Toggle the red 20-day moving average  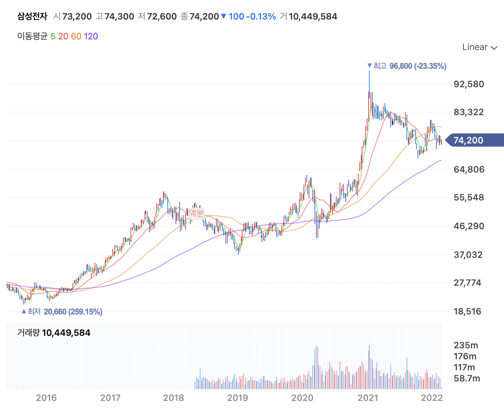(63, 36)
